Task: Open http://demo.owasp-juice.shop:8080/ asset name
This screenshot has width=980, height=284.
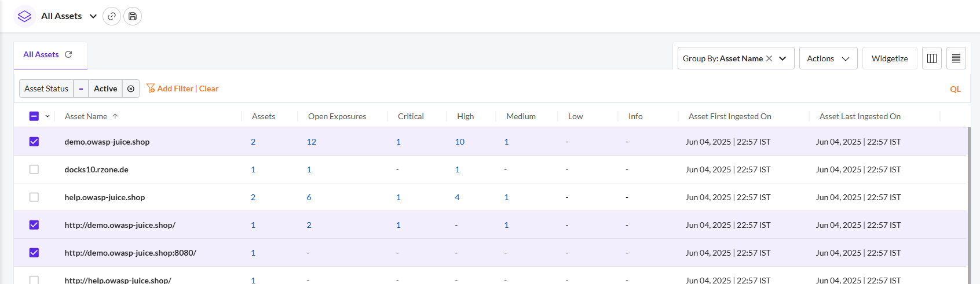Action: tap(130, 253)
